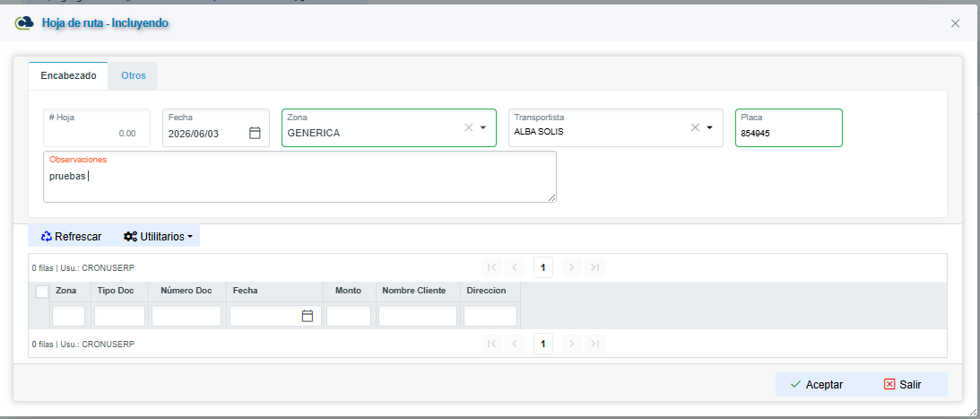Focus the Tipo Doc column filter box

tap(119, 316)
